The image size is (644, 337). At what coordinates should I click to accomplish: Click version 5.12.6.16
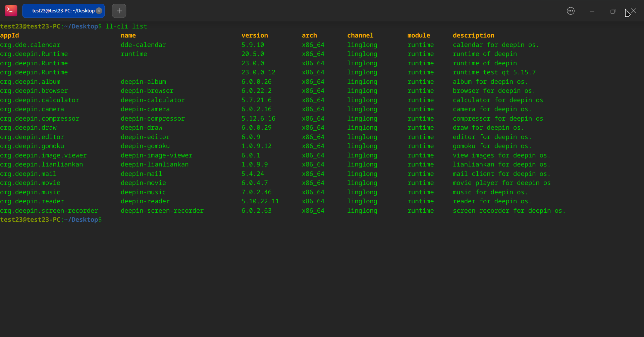click(x=258, y=119)
